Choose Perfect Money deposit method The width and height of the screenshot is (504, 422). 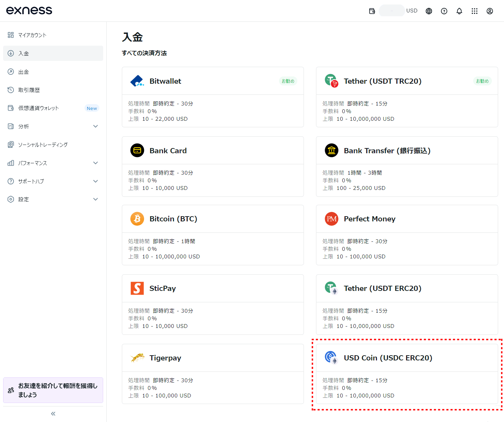click(x=407, y=235)
